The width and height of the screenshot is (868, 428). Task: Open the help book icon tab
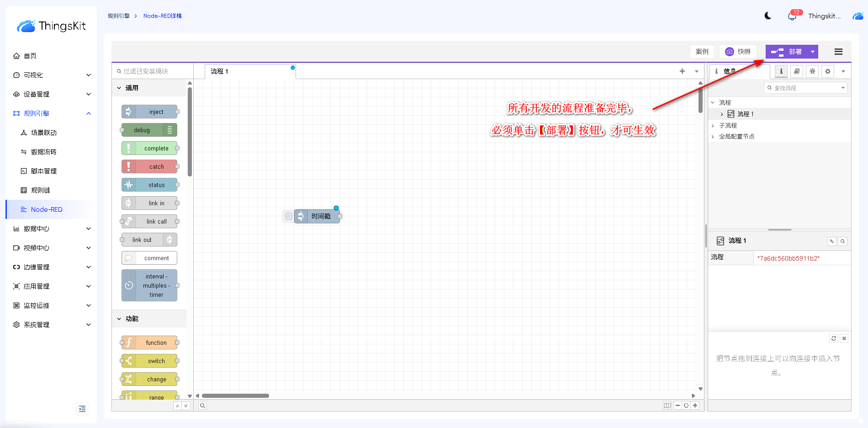click(x=797, y=71)
